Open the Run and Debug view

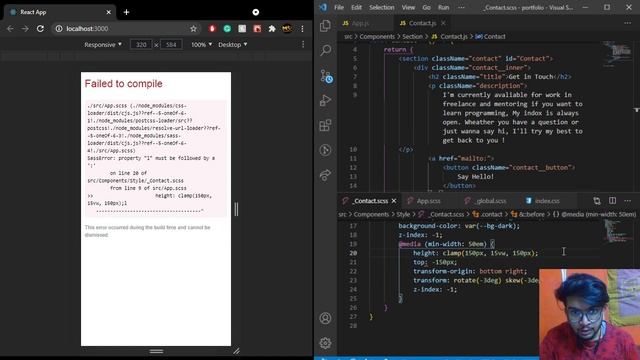[325, 100]
